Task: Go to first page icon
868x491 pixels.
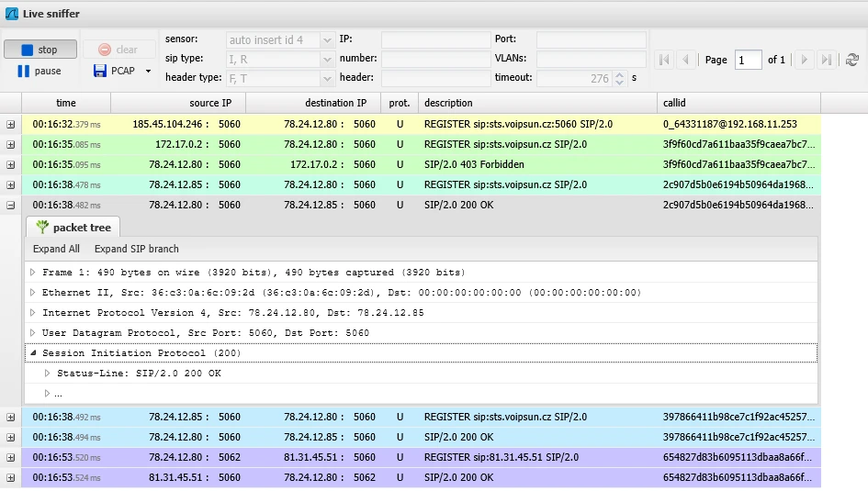Action: pyautogui.click(x=664, y=59)
